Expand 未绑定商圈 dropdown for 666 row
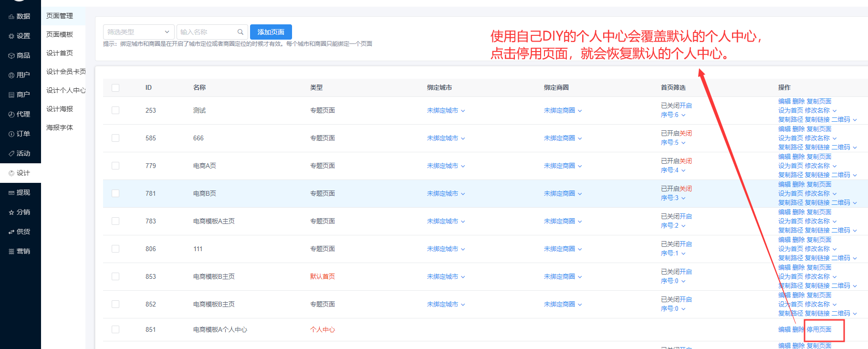This screenshot has height=349, width=868. coord(563,138)
